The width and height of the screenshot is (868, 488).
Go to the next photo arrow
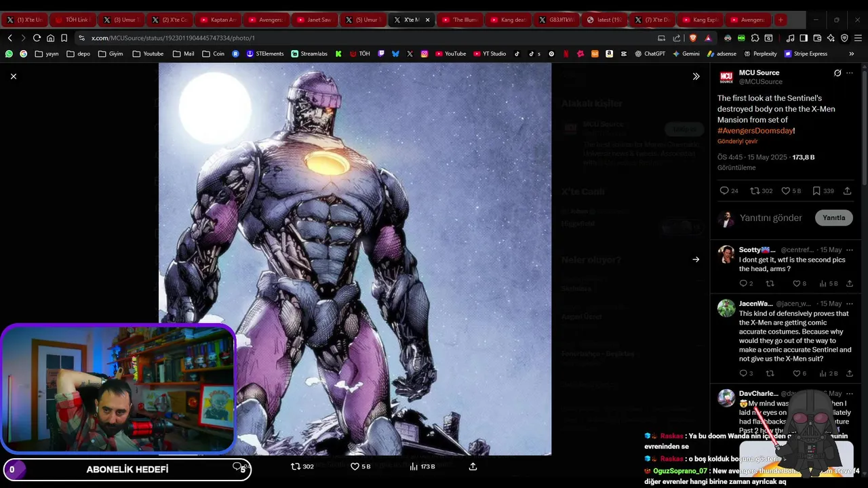(x=696, y=259)
